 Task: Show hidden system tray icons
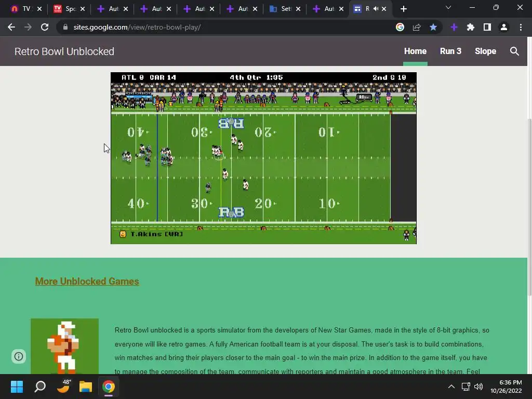pos(451,387)
